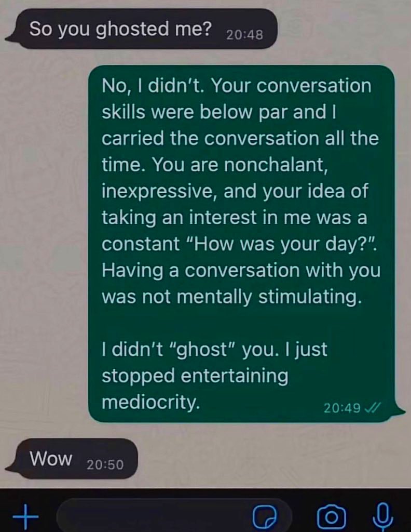Image resolution: width=411 pixels, height=532 pixels.
Task: Tap the 20:48 timestamp
Action: (x=244, y=35)
